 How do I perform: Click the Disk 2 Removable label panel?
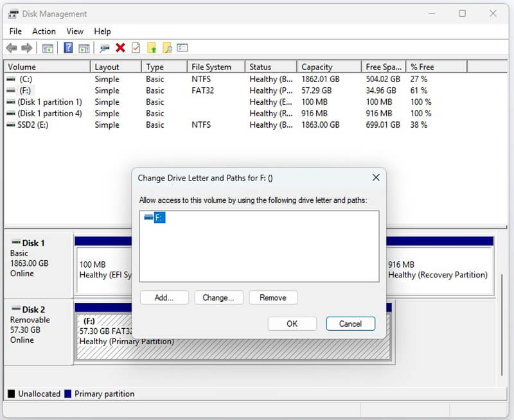tap(39, 331)
